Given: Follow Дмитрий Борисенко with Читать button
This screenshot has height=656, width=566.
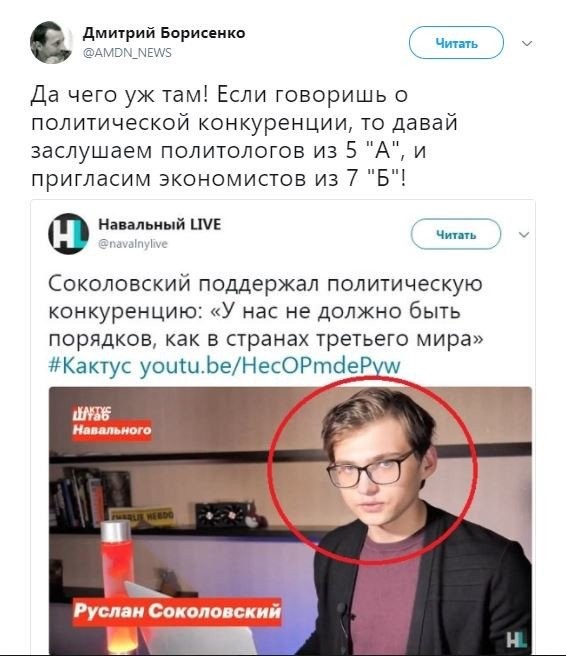Looking at the screenshot, I should pyautogui.click(x=456, y=43).
